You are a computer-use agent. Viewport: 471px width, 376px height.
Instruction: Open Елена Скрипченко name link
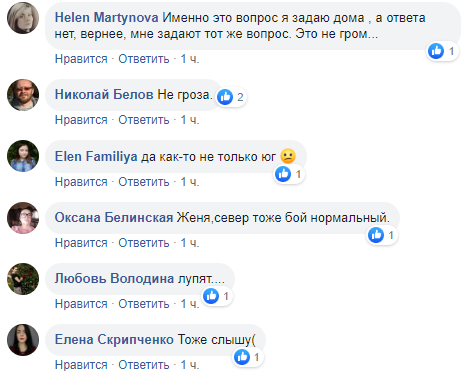pyautogui.click(x=114, y=340)
